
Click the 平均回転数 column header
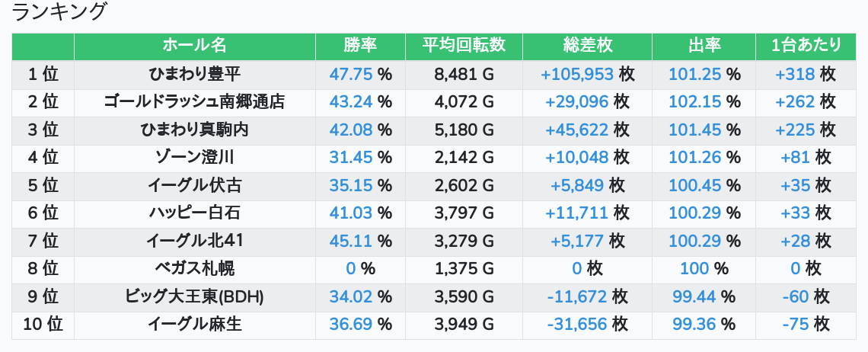pyautogui.click(x=464, y=46)
